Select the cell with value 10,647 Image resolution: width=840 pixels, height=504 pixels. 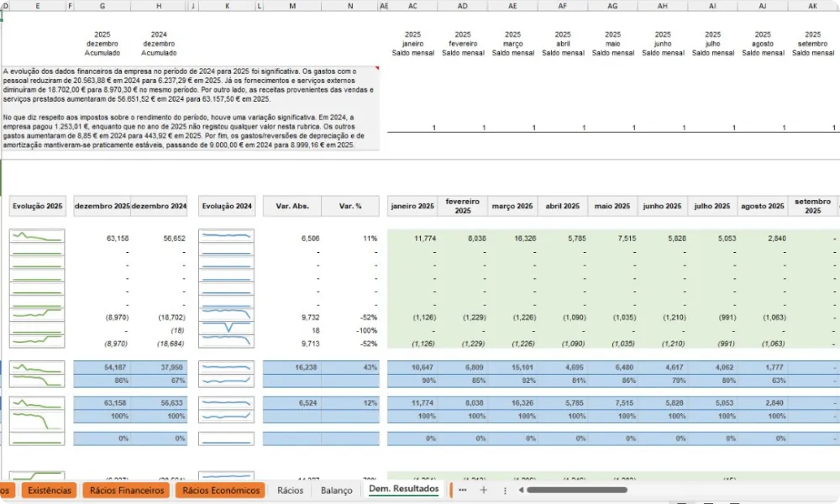(412, 367)
